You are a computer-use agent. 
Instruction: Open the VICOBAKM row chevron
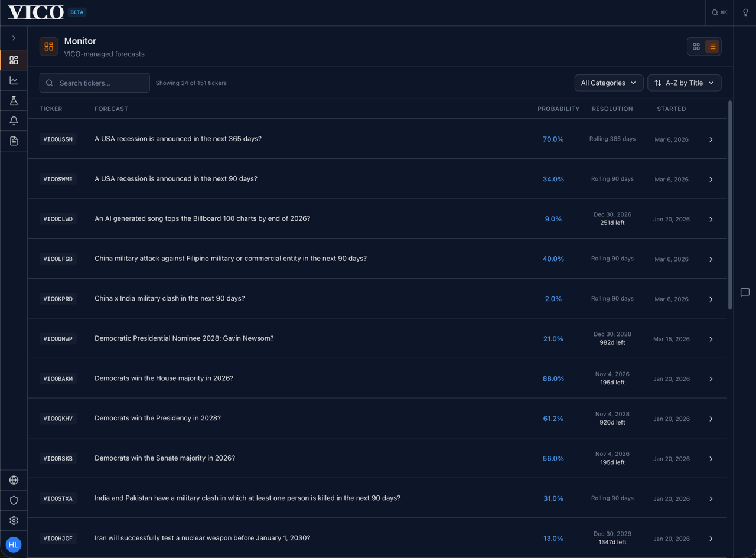pyautogui.click(x=711, y=379)
